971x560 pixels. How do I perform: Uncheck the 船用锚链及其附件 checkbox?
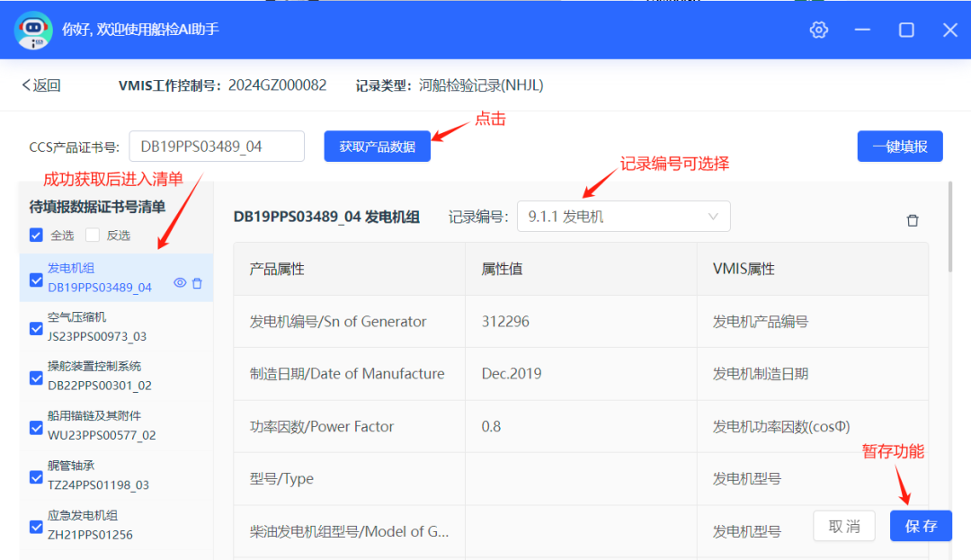coord(36,428)
